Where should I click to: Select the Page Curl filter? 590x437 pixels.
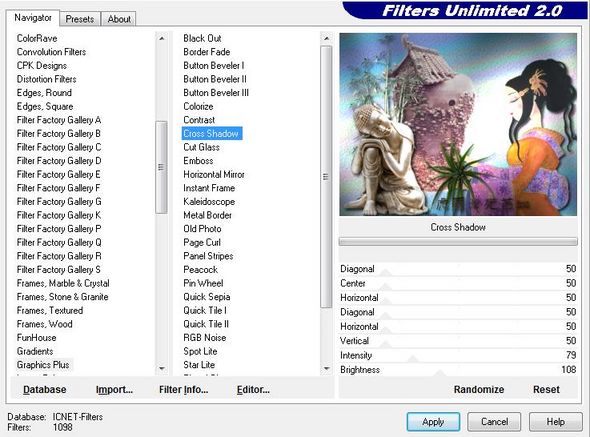(x=202, y=242)
